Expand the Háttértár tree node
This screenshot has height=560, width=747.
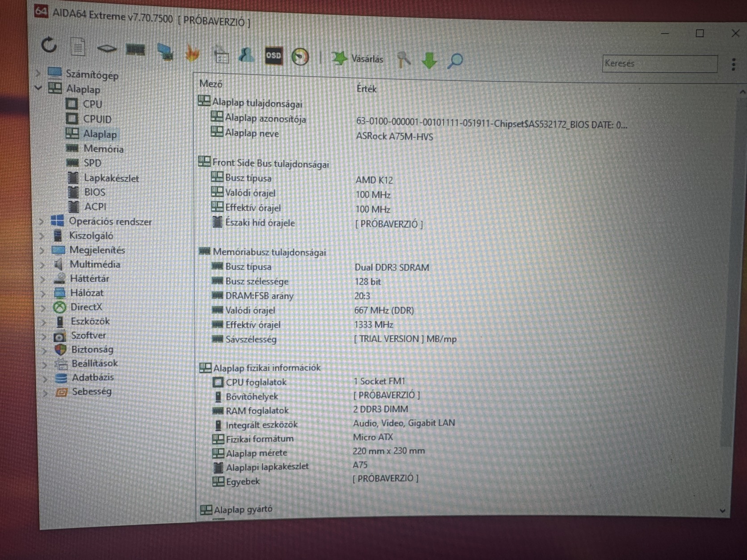pos(43,279)
